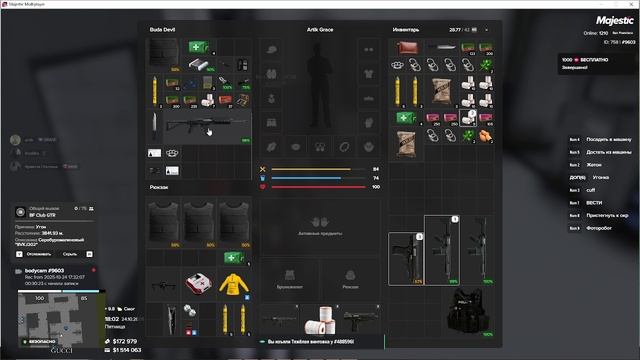Select the yellow jacket in Рюкзак

pyautogui.click(x=233, y=284)
